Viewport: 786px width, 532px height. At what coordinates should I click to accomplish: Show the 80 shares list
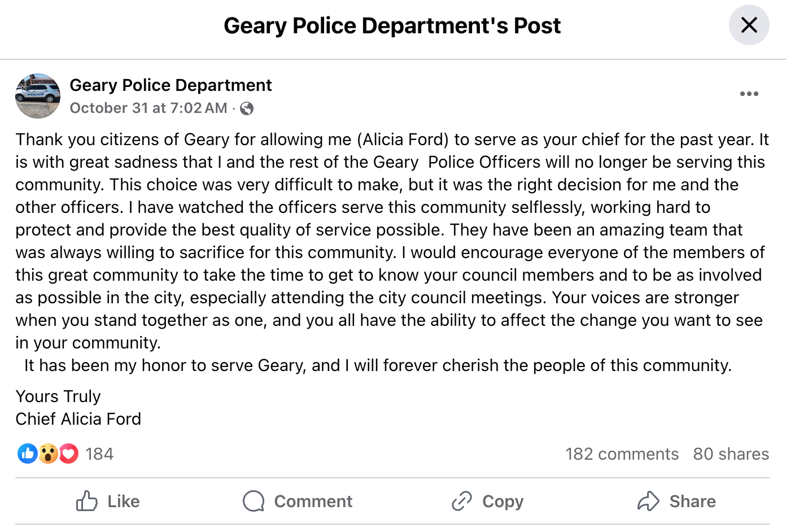[731, 454]
